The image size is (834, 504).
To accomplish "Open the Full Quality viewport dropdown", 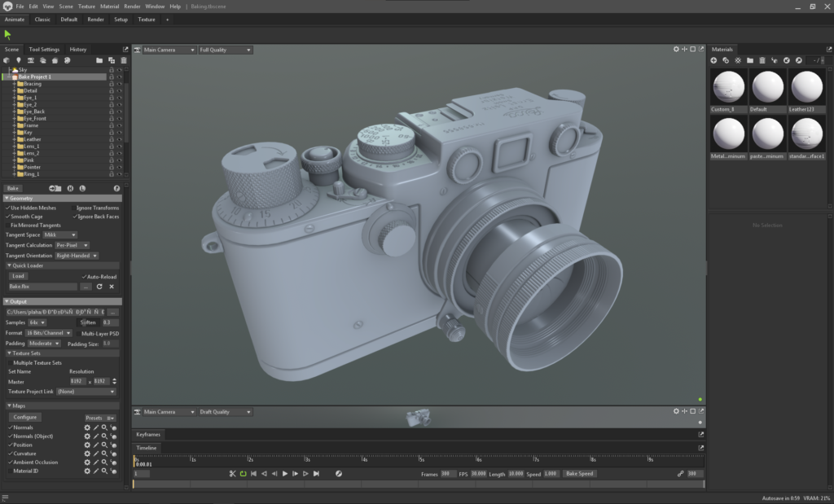I will click(226, 50).
